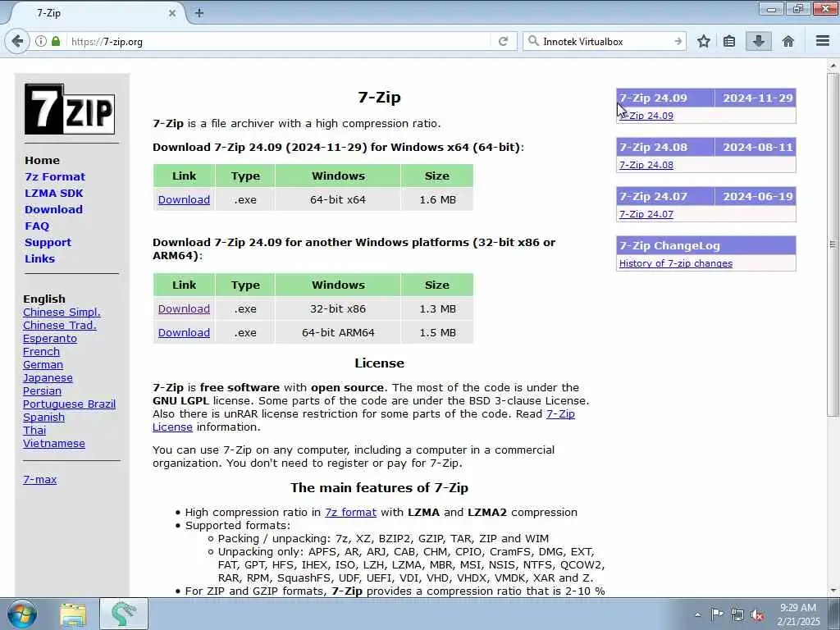The height and width of the screenshot is (630, 840).
Task: Click the vertical scrollbar thumb
Action: [833, 244]
